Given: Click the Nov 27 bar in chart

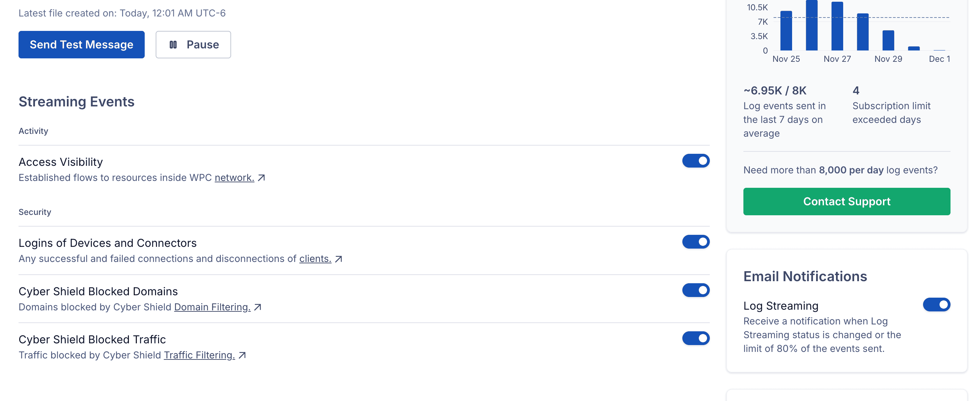Looking at the screenshot, I should tap(837, 27).
